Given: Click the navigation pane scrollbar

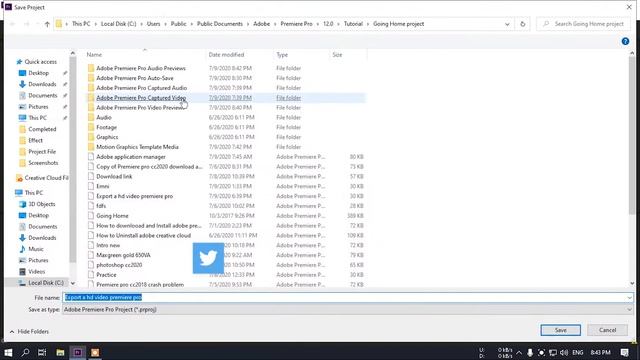Looking at the screenshot, I should pos(73,159).
